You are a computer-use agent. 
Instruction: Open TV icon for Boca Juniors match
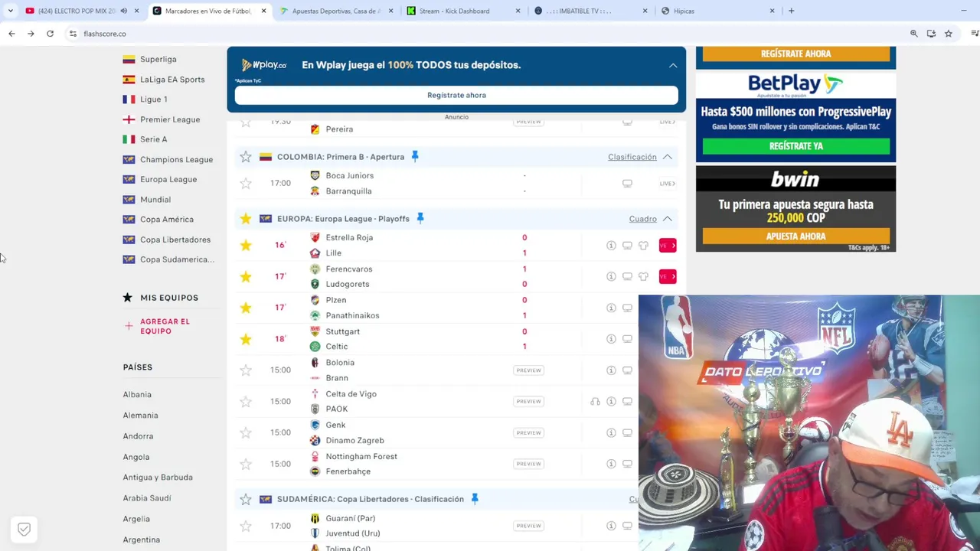point(627,184)
